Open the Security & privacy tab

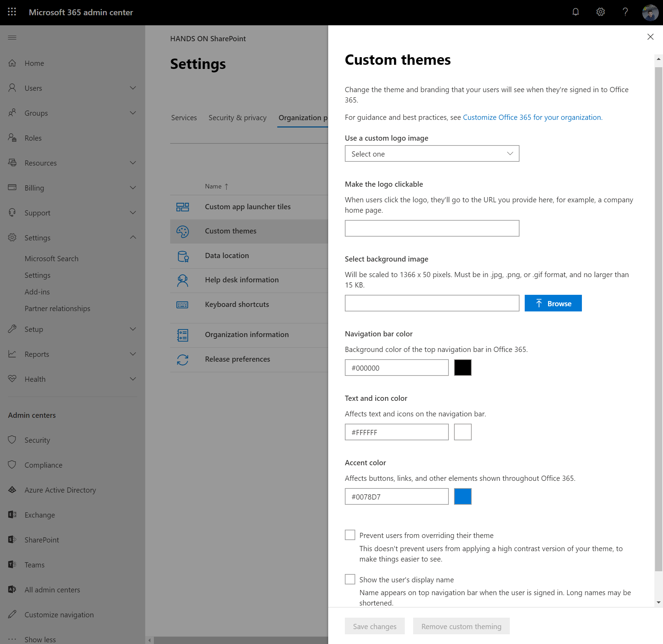click(237, 118)
